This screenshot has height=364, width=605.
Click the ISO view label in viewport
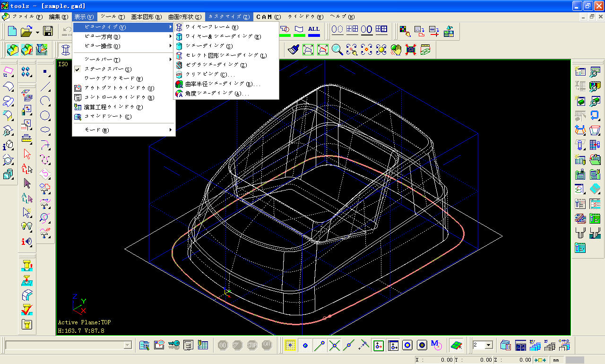[x=63, y=64]
